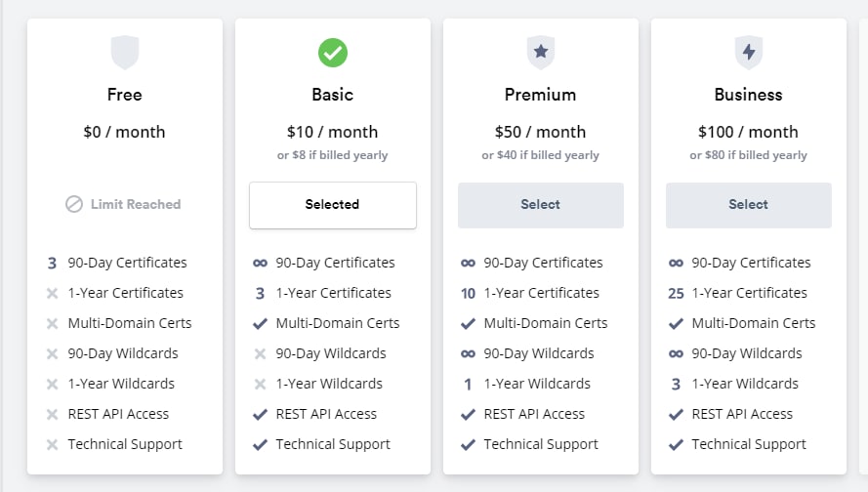
Task: Click the Premium plan title
Action: (x=540, y=95)
